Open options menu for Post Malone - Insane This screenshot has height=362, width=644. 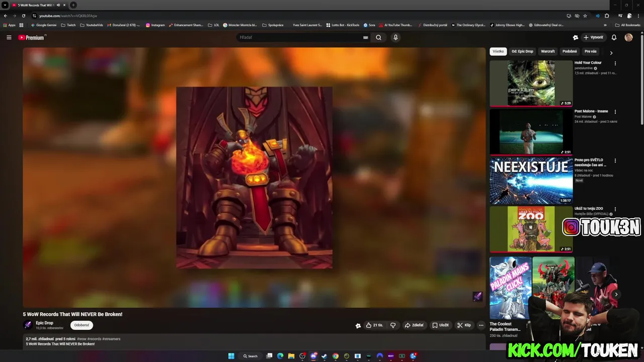[615, 112]
